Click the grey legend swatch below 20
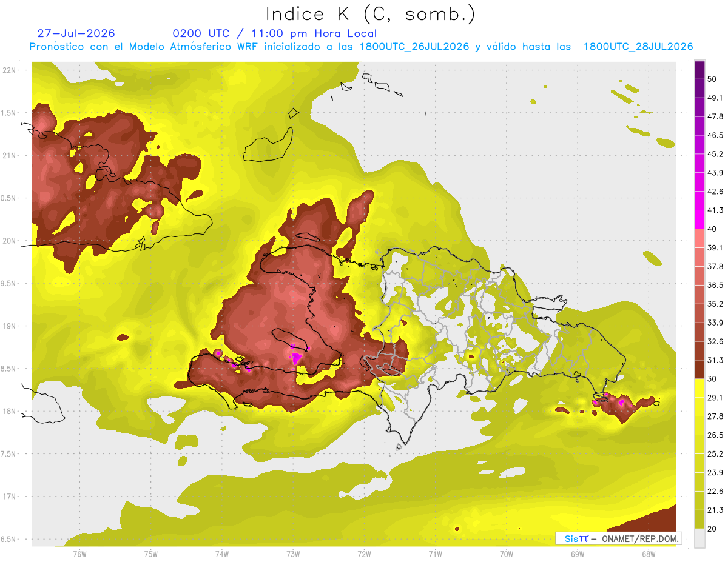This screenshot has width=728, height=562. pyautogui.click(x=699, y=538)
